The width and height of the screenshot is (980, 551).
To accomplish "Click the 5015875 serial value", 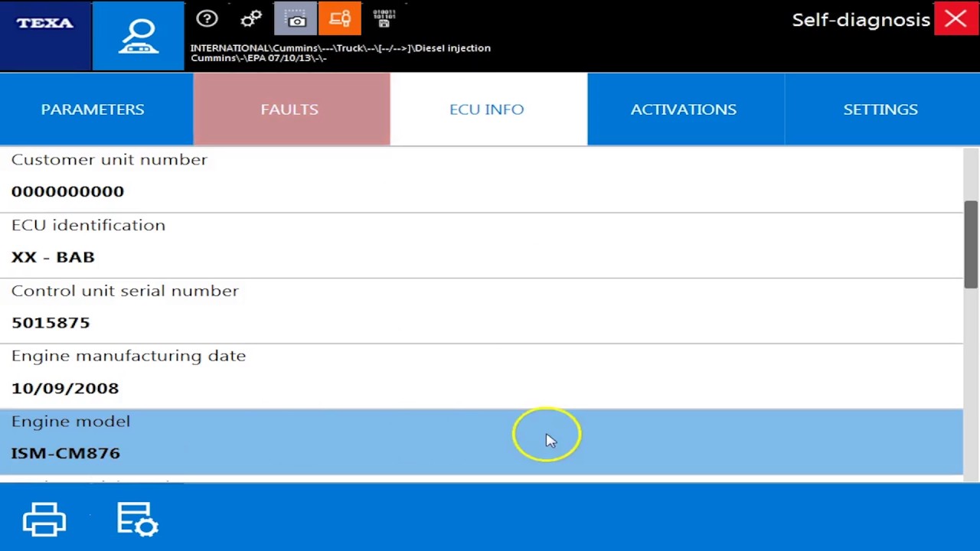I will click(51, 323).
